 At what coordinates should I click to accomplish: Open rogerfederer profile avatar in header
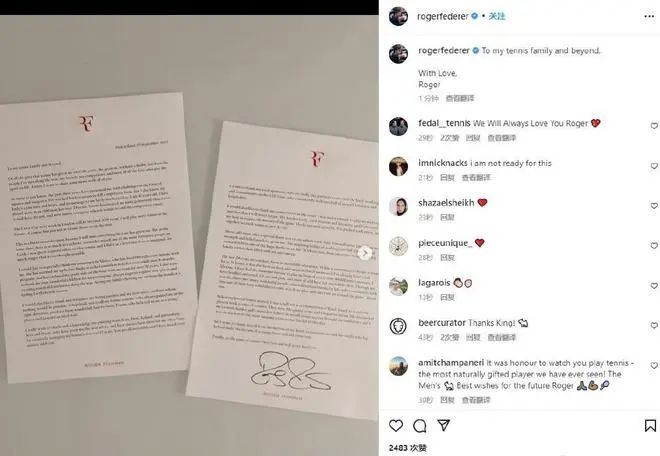(398, 16)
